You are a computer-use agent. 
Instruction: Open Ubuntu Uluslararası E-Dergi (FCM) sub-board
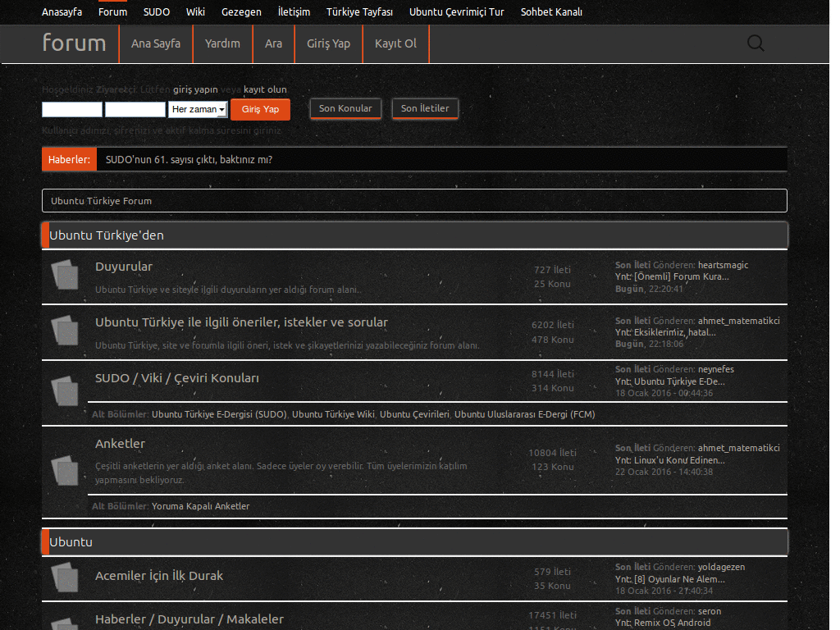coord(525,414)
